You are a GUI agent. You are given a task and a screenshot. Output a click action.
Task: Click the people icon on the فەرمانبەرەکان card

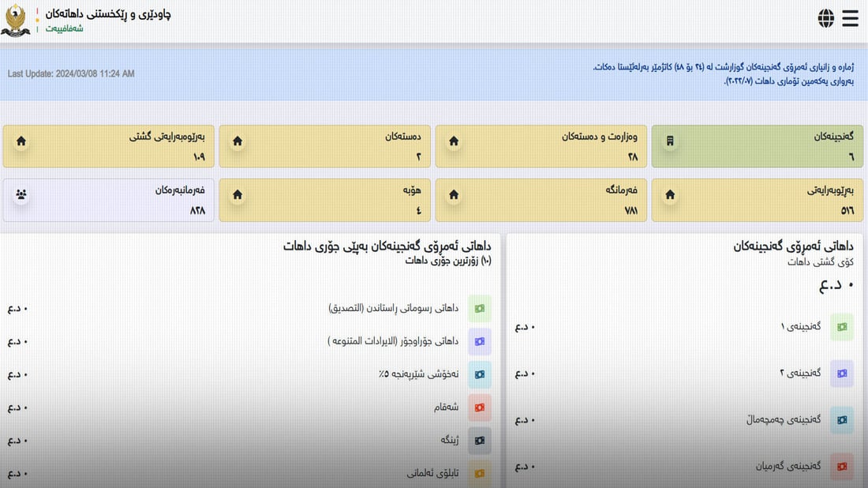point(21,194)
